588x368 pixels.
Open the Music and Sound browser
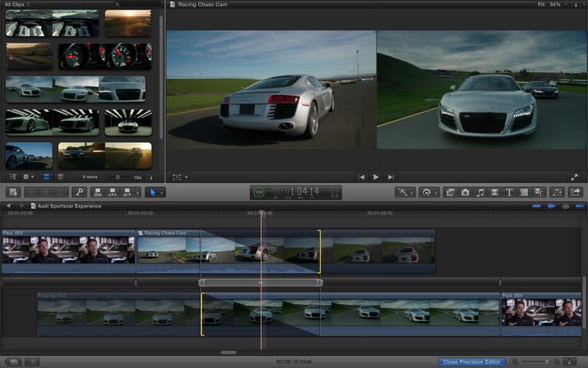480,192
